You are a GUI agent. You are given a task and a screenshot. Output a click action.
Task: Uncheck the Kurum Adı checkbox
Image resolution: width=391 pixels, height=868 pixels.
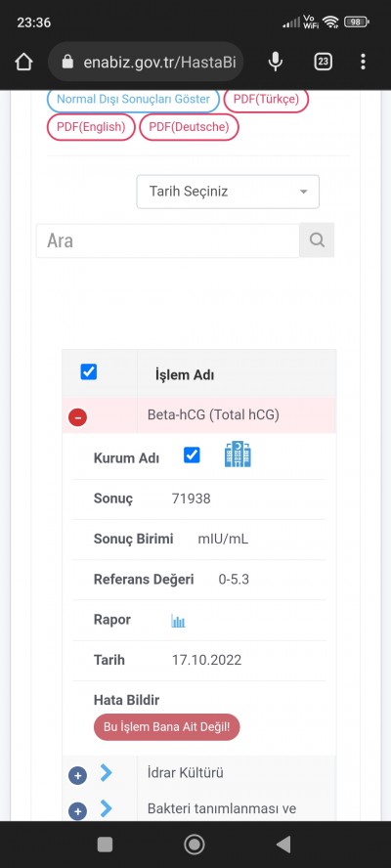pyautogui.click(x=192, y=456)
